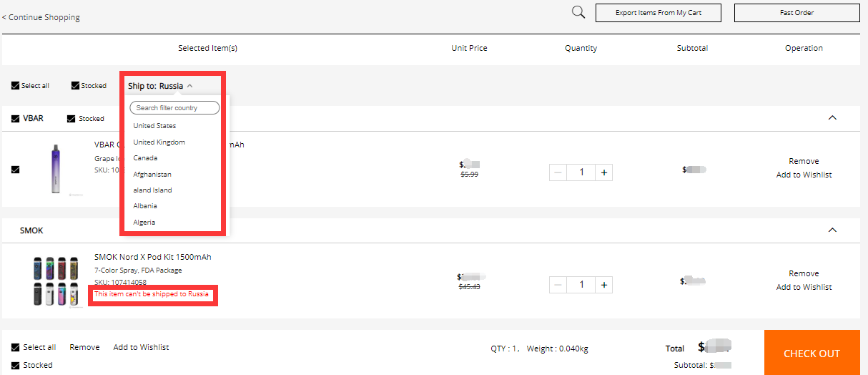Click the Operation column header
This screenshot has width=868, height=375.
point(804,48)
